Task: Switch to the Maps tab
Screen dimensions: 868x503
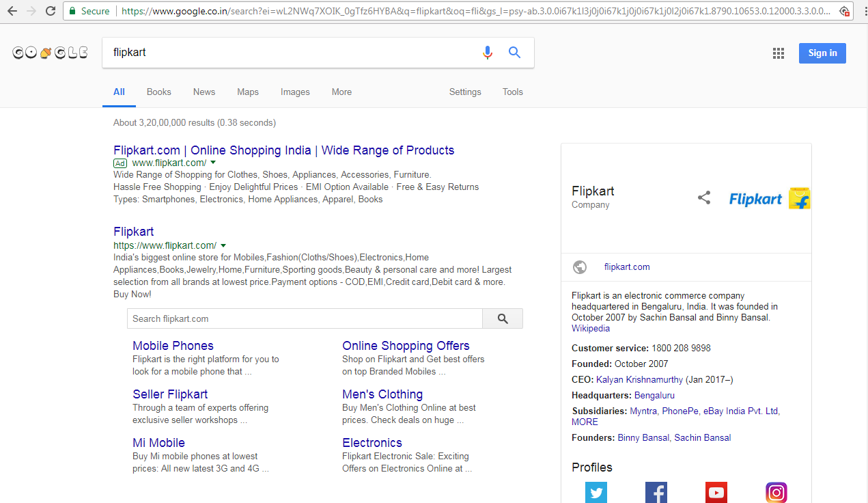Action: (x=248, y=92)
